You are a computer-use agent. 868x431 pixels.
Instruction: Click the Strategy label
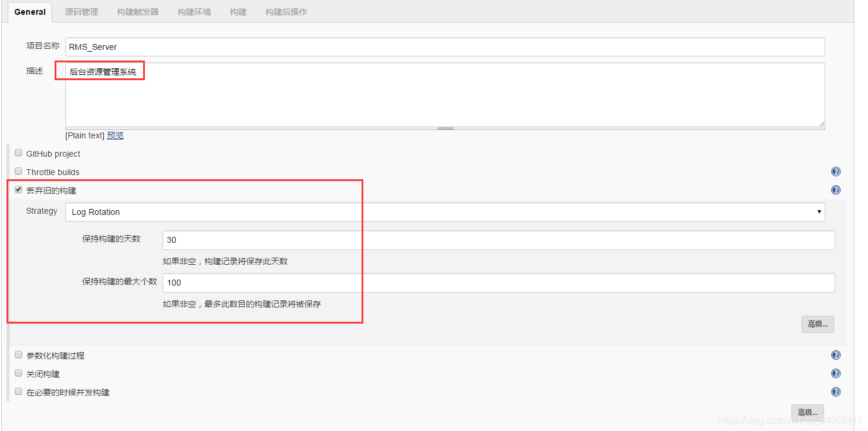(x=42, y=211)
